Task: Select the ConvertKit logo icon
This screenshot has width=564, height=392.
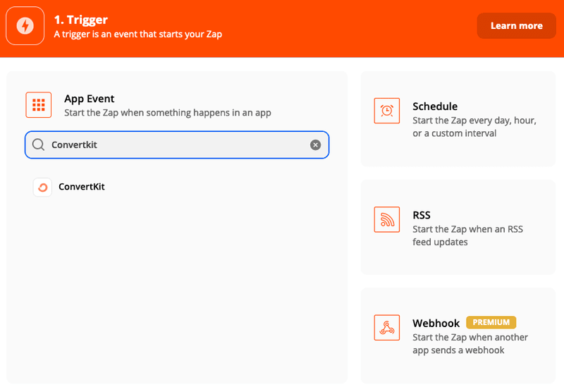Action: click(x=42, y=187)
